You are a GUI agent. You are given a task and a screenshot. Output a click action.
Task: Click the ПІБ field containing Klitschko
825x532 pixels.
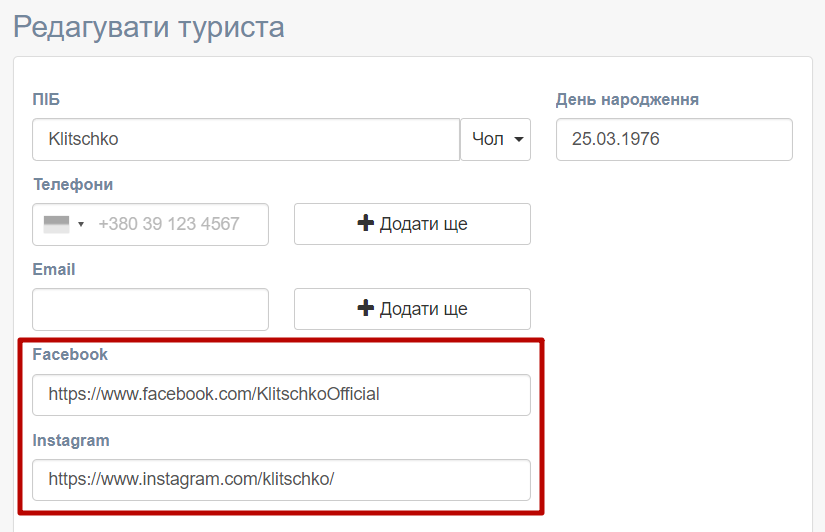click(x=245, y=139)
